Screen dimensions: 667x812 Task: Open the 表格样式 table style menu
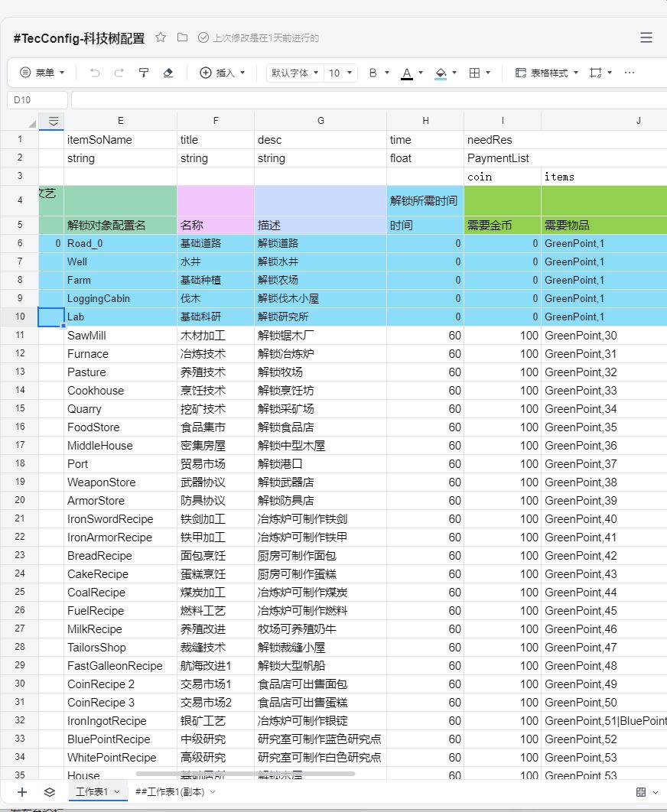coord(547,73)
